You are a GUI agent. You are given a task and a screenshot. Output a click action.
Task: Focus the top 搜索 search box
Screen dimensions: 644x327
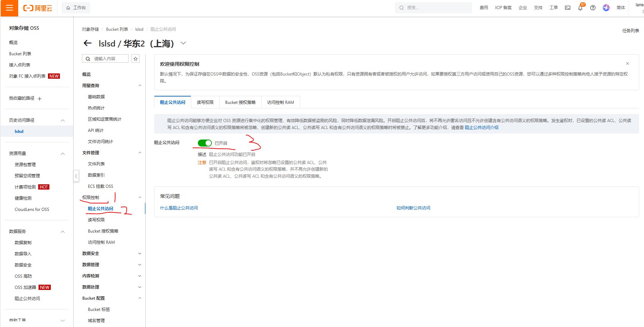[x=433, y=8]
